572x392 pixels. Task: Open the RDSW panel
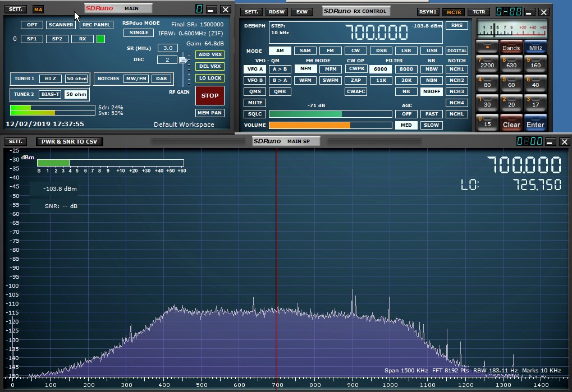tap(277, 12)
